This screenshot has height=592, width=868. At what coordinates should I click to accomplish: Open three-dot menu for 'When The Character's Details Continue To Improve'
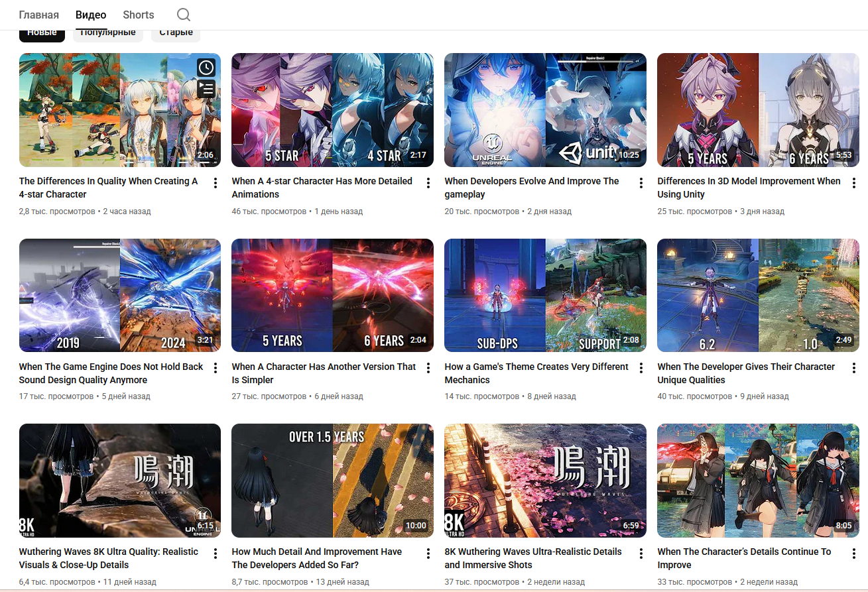point(854,554)
